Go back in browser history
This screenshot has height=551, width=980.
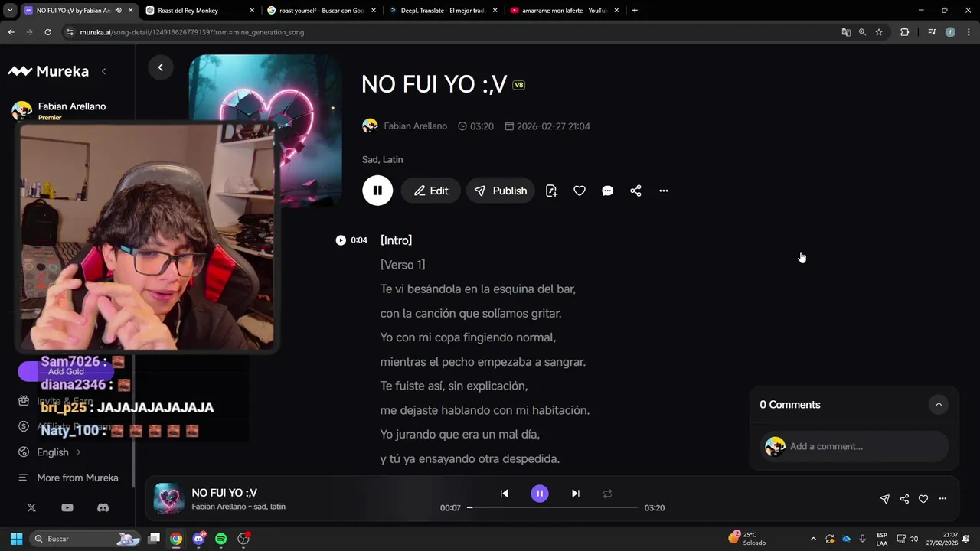[11, 32]
